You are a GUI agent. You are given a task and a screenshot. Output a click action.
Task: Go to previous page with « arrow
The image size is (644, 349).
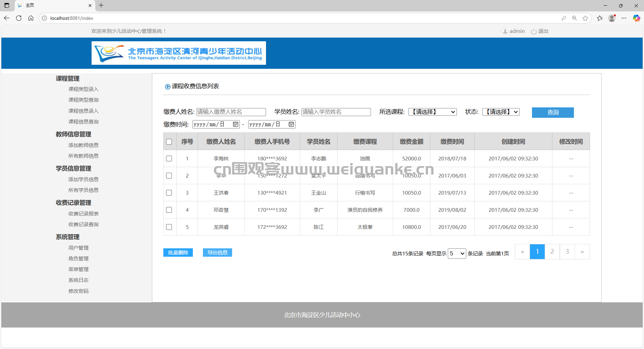point(523,252)
